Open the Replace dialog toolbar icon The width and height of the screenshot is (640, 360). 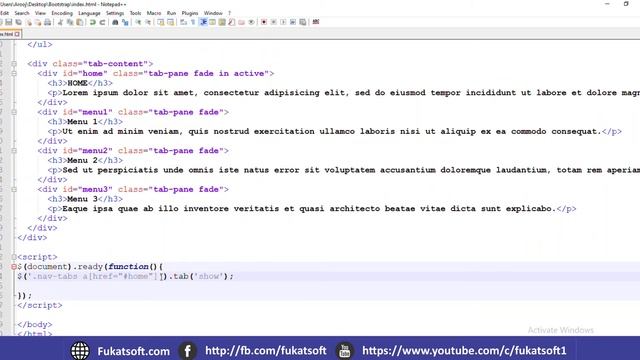125,22
